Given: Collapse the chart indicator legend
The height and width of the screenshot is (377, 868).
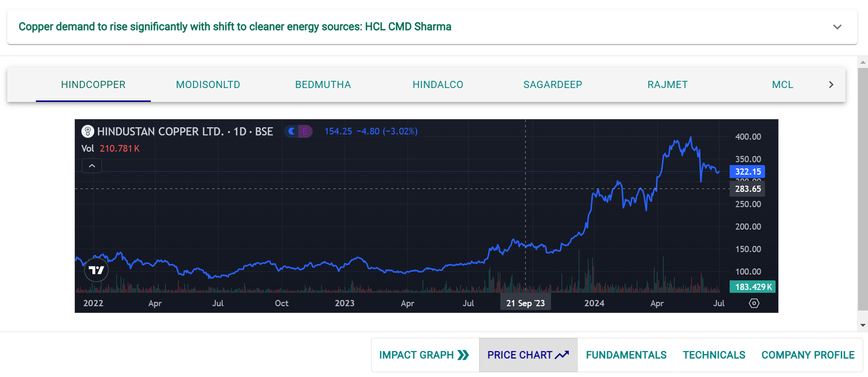Looking at the screenshot, I should pos(92,166).
